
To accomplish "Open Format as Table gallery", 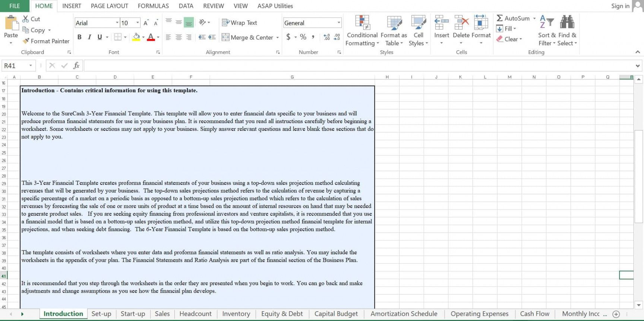I will [x=394, y=31].
